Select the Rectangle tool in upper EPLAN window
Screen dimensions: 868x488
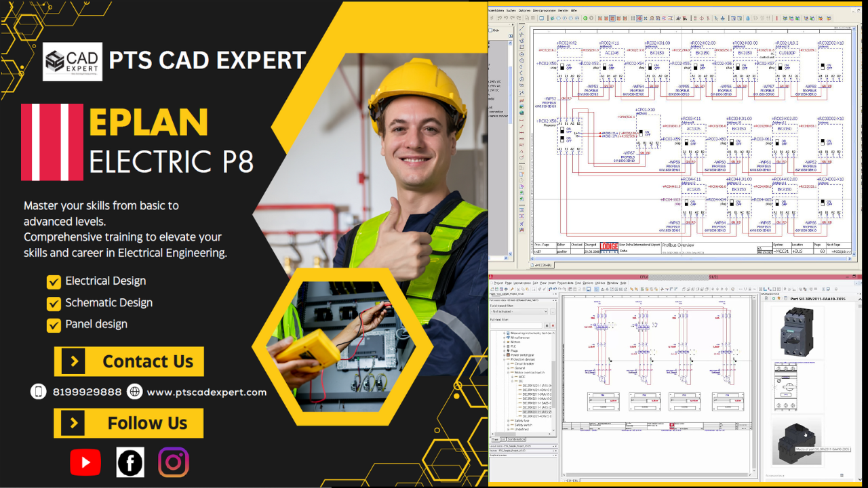(x=521, y=47)
